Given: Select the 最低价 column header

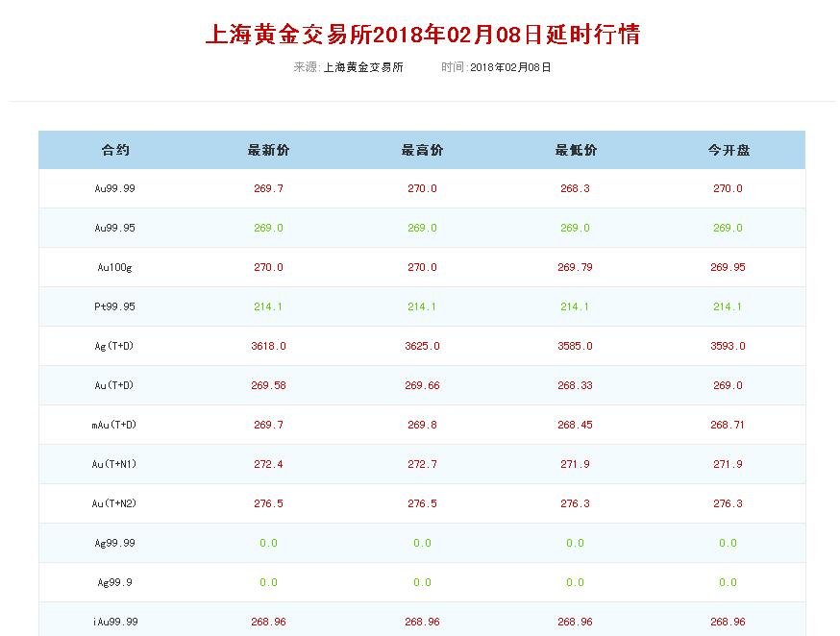Looking at the screenshot, I should tap(574, 150).
